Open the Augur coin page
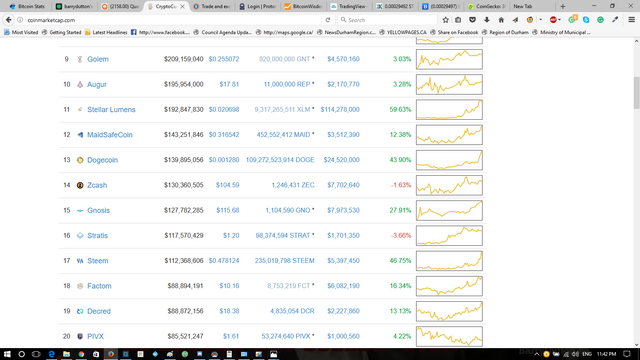 pos(97,84)
